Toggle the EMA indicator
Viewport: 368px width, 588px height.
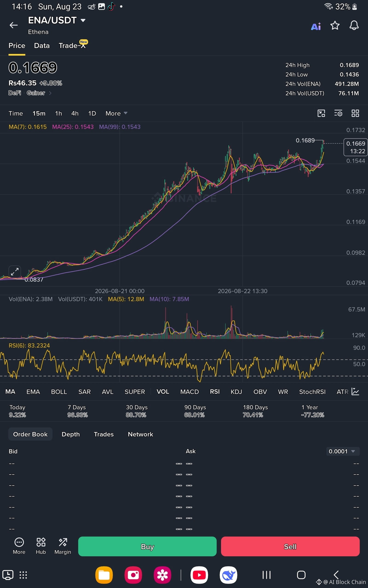pos(33,391)
